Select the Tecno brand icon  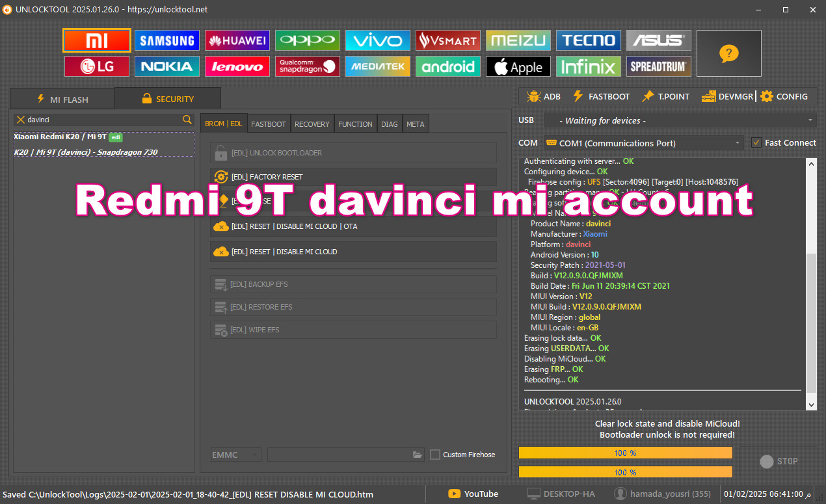tap(589, 40)
